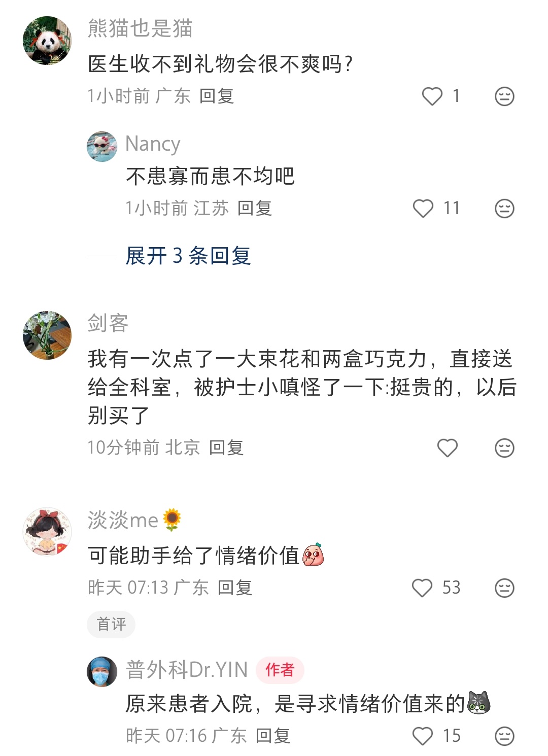Screen dimensions: 548x756
Task: Like 普外科Dr.YIN's reply heart icon
Action: click(x=423, y=736)
